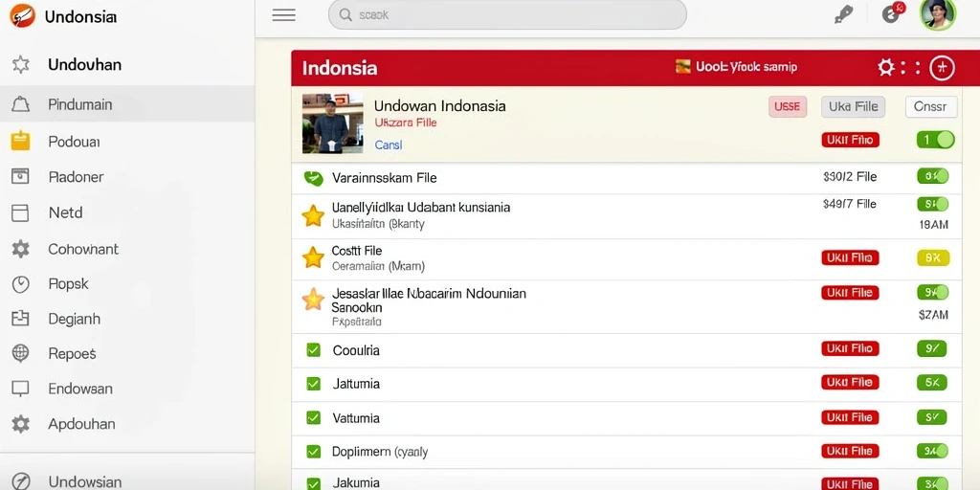Click the clock icon beside Ropsk

click(x=21, y=284)
